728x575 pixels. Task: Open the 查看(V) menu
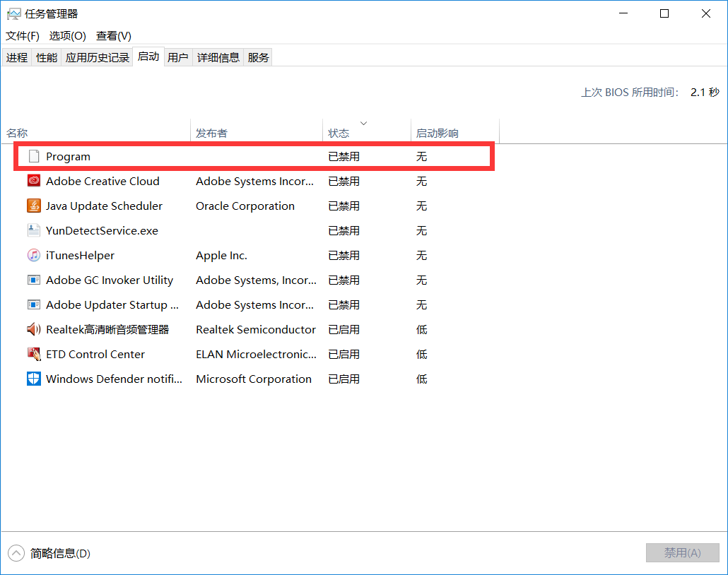(114, 36)
